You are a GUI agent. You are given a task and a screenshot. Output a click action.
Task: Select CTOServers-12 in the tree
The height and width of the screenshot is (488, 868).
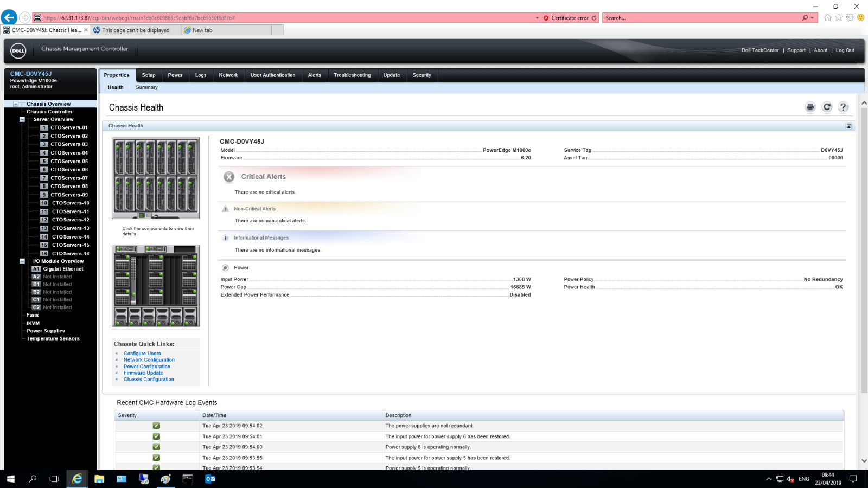(71, 220)
